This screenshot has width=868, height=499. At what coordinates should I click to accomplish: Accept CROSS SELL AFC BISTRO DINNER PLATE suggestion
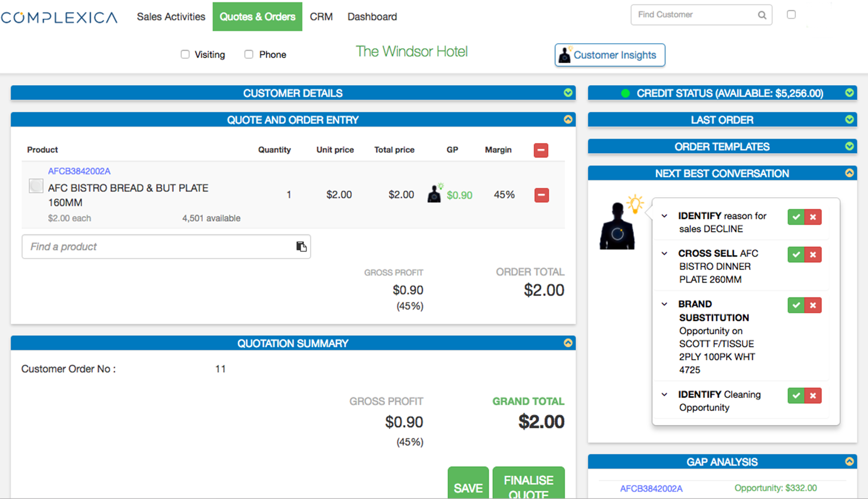coord(796,255)
